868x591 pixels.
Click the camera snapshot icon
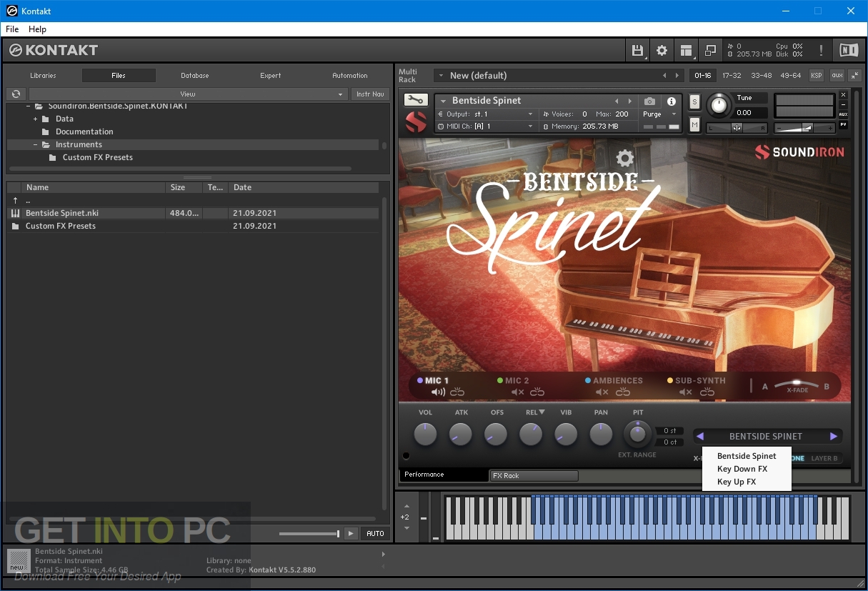click(x=649, y=101)
